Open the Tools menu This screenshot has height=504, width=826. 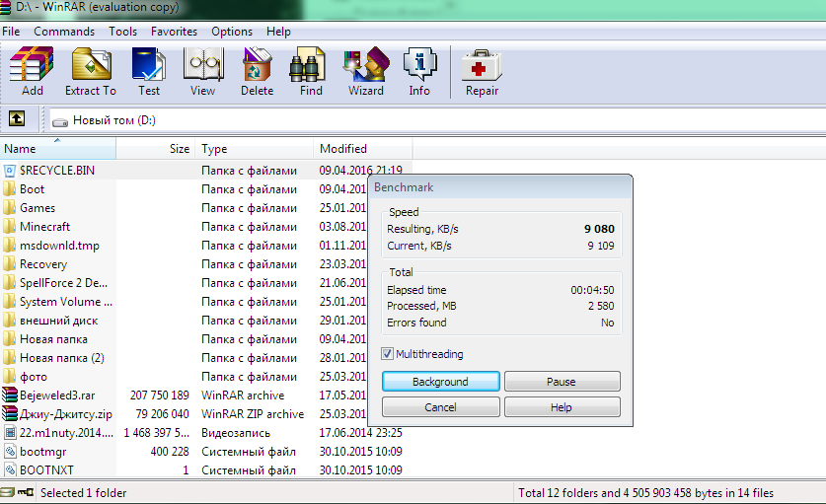pos(122,32)
